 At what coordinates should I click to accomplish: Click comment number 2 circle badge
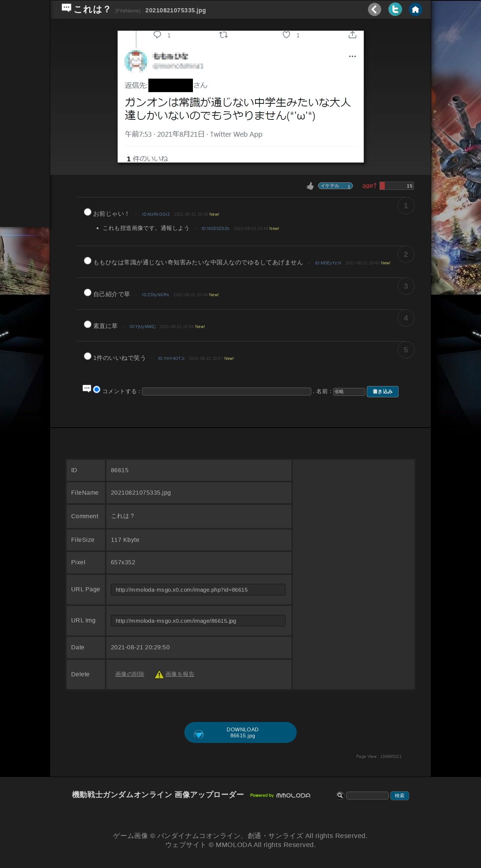tap(406, 254)
